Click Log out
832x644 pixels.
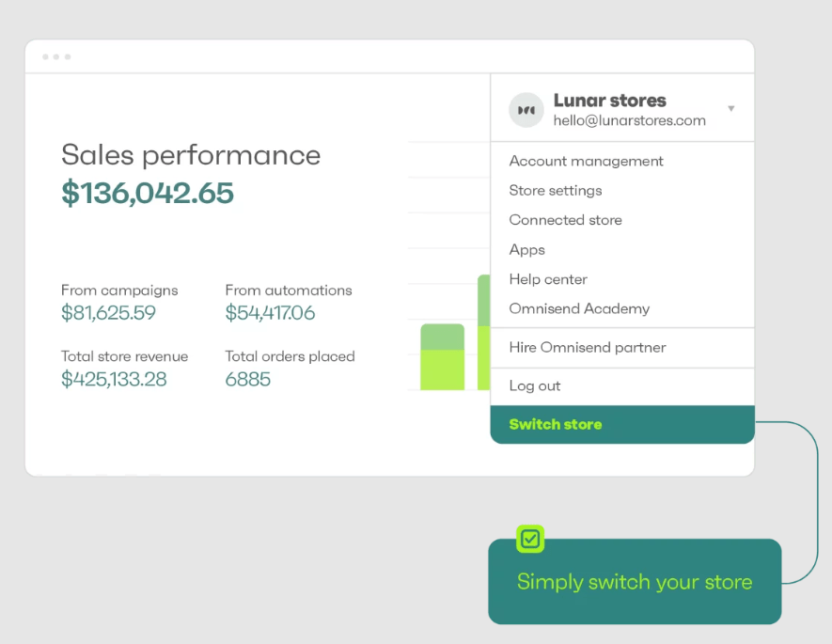534,386
